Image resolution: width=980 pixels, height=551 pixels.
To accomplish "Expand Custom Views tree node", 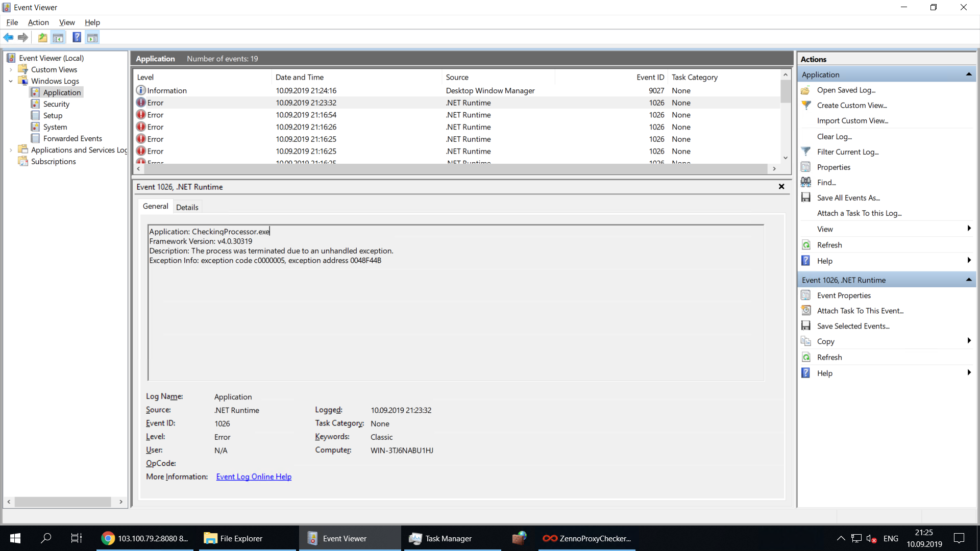I will point(11,69).
